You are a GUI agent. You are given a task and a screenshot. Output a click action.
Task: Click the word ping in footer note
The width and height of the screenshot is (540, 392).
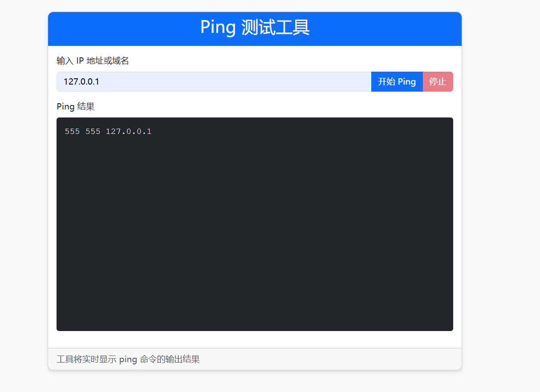(128, 360)
